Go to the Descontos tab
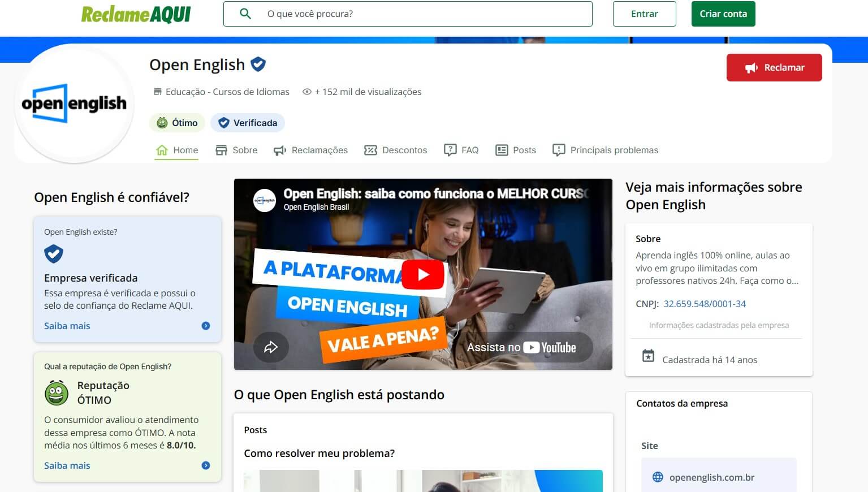Image resolution: width=868 pixels, height=492 pixels. pyautogui.click(x=395, y=150)
